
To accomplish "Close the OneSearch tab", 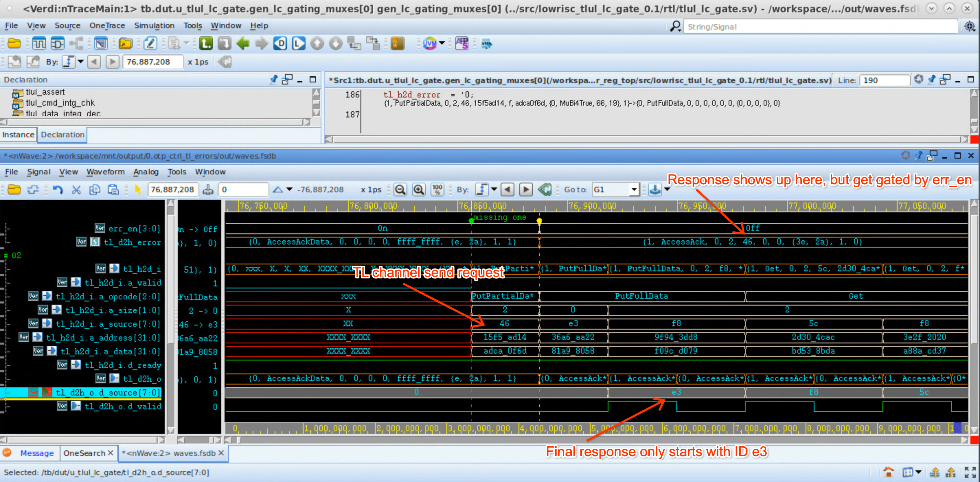I will 111,453.
